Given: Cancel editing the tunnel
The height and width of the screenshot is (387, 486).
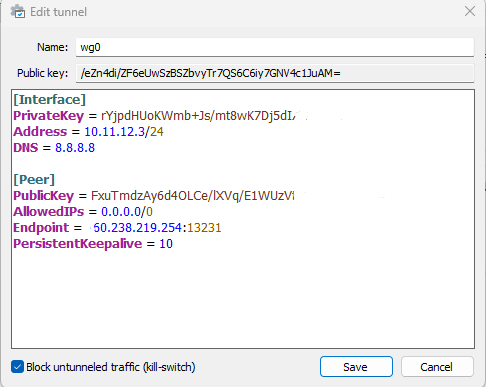Looking at the screenshot, I should (x=437, y=367).
